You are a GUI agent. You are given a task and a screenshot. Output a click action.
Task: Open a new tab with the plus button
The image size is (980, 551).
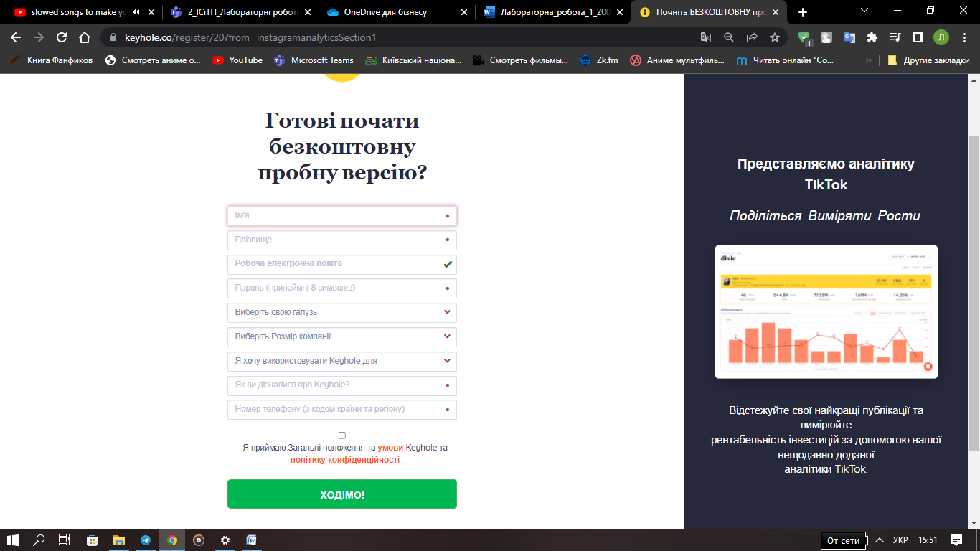click(x=803, y=12)
